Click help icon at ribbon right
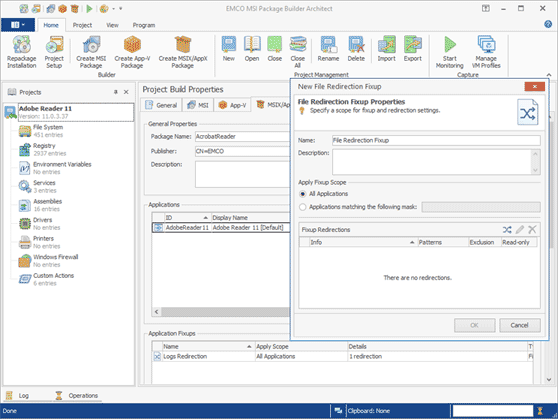 (548, 24)
